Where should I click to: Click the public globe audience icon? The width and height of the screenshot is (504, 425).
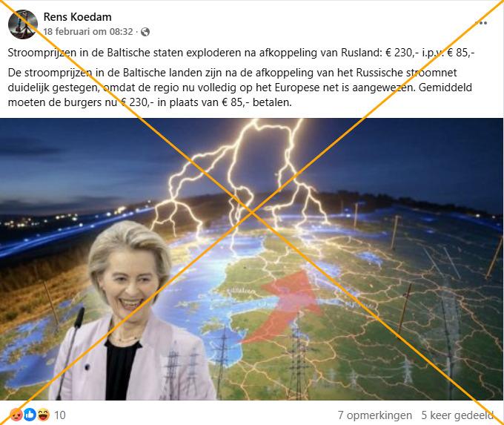coord(145,32)
